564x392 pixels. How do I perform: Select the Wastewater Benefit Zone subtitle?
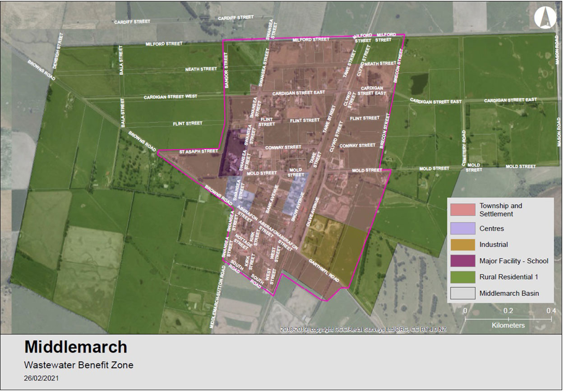(x=79, y=365)
